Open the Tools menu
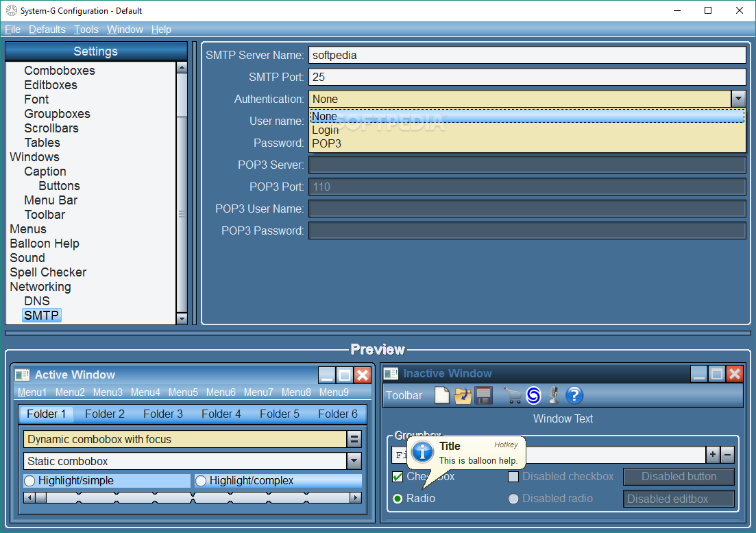756x533 pixels. coord(86,29)
